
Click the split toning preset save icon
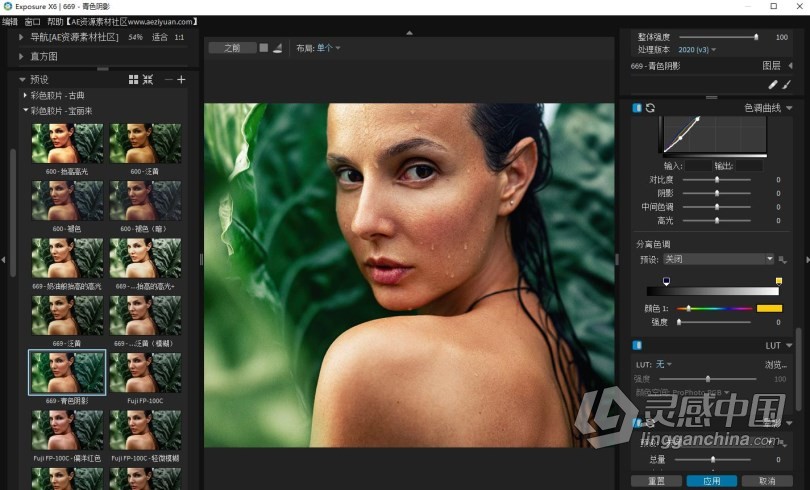[x=783, y=260]
